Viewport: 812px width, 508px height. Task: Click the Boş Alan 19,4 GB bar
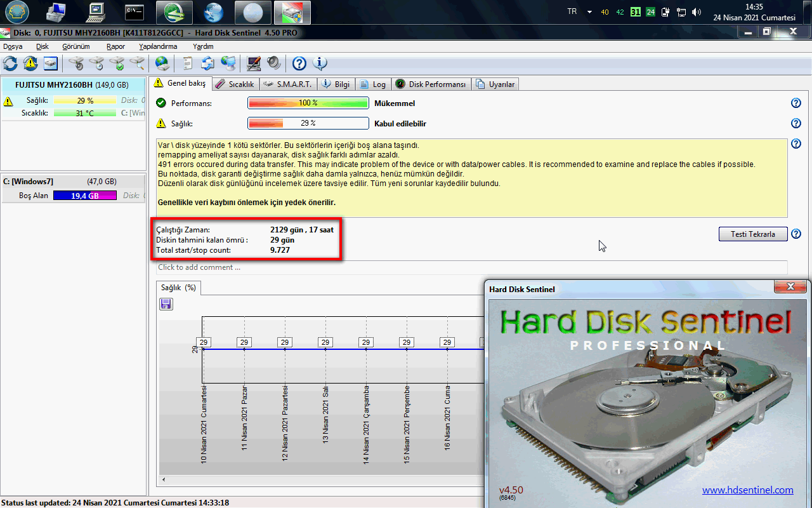[85, 196]
